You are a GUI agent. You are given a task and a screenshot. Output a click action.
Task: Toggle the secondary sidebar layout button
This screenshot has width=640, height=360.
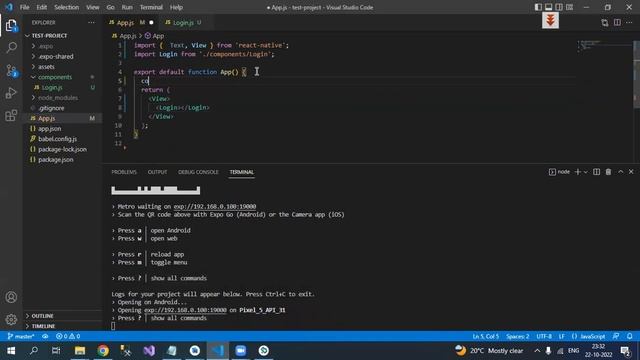[559, 7]
